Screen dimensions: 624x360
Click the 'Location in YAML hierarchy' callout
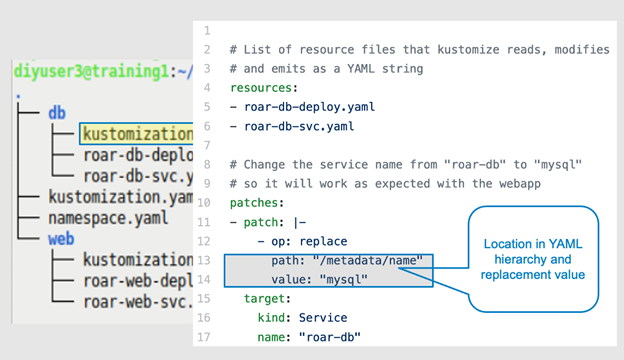coord(533,259)
